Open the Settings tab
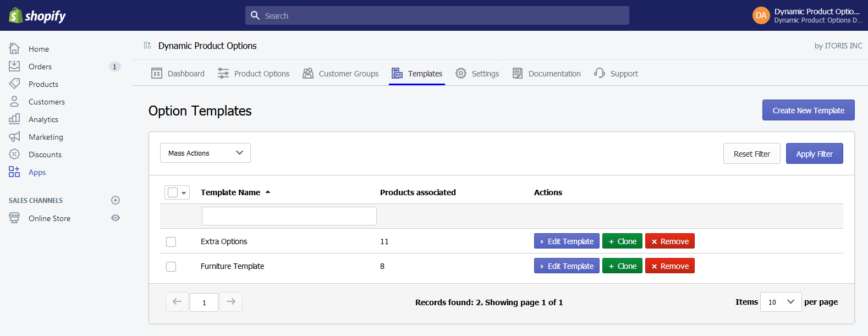 click(x=477, y=73)
